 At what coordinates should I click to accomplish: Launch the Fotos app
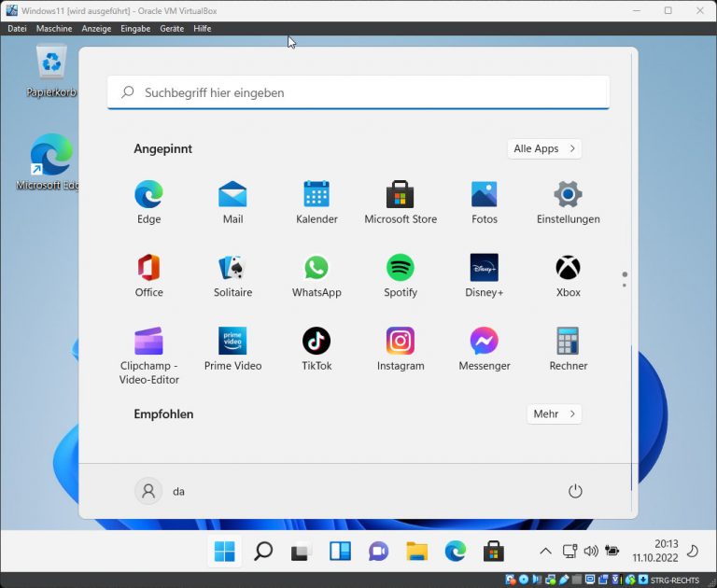tap(485, 203)
